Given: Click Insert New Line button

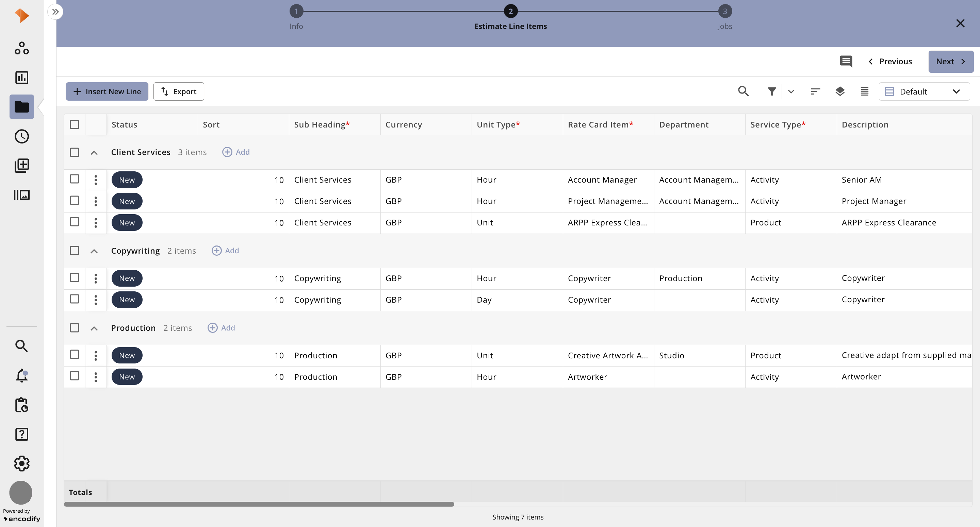Looking at the screenshot, I should (107, 92).
